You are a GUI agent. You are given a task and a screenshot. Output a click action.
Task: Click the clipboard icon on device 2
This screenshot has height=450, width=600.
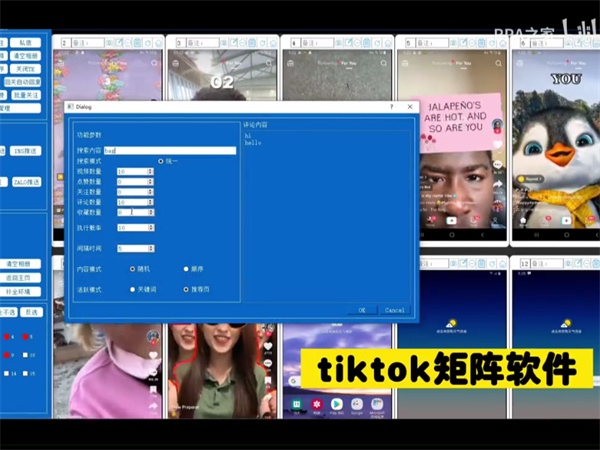click(x=137, y=42)
